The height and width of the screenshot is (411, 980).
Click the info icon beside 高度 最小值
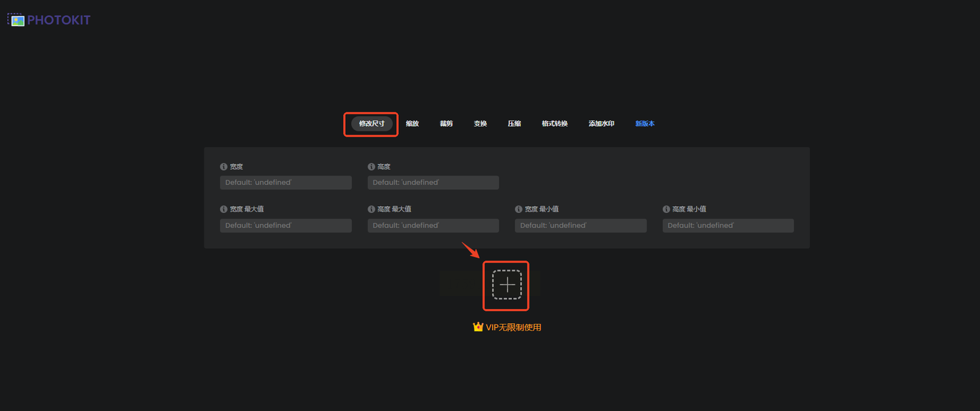(x=667, y=210)
